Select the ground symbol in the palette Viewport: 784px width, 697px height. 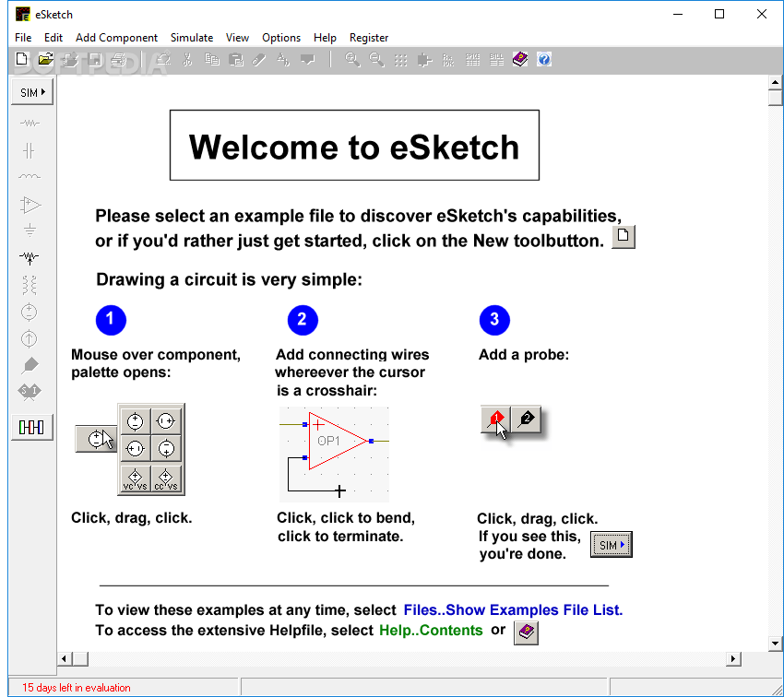coord(30,230)
